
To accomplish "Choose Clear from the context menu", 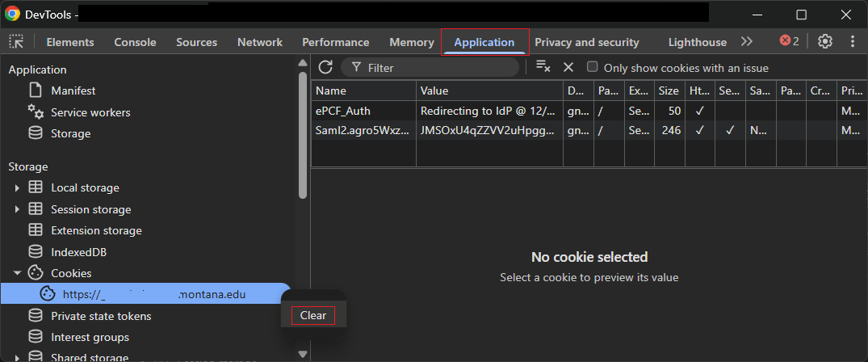I will [313, 315].
